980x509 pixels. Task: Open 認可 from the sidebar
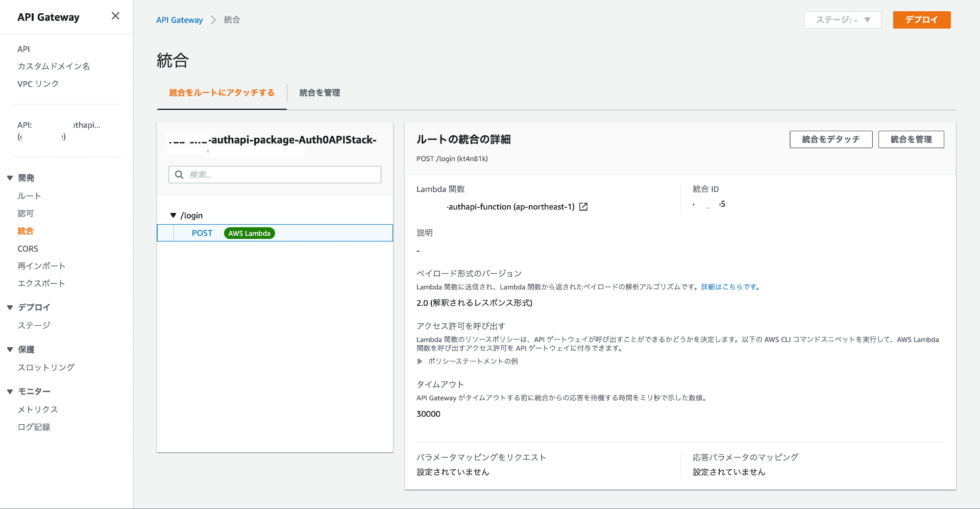point(26,213)
